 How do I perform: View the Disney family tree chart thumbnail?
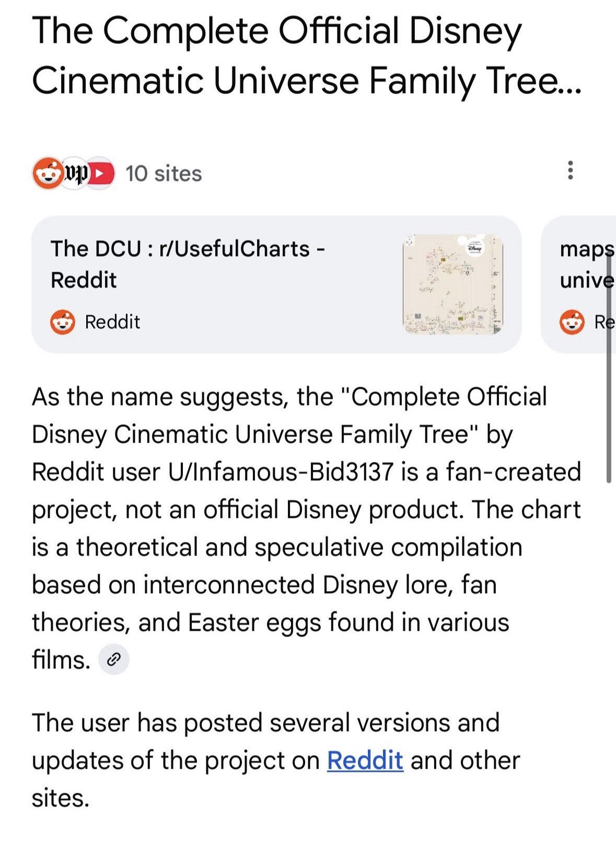coord(453,285)
